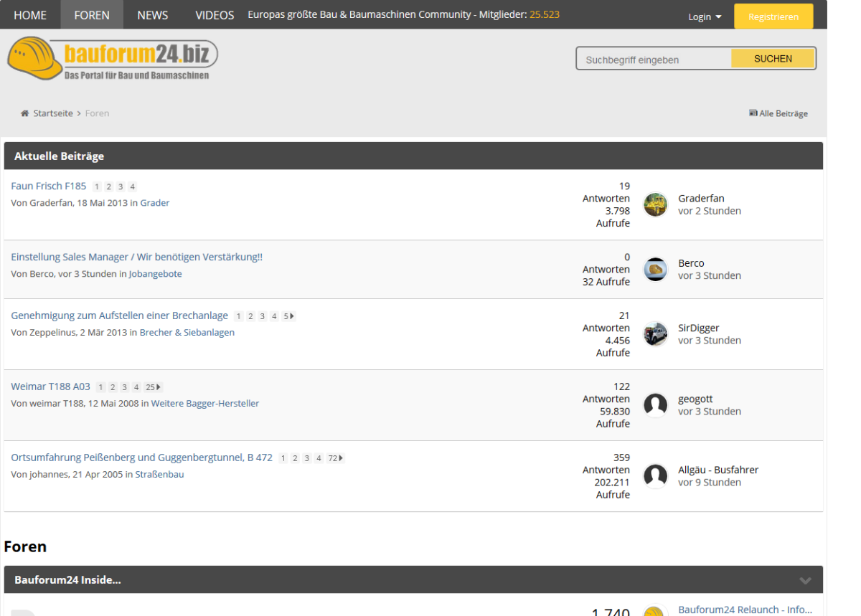Open page 4 of Ortsumfahrung Peißenberg thread
The width and height of the screenshot is (861, 616).
[x=319, y=458]
